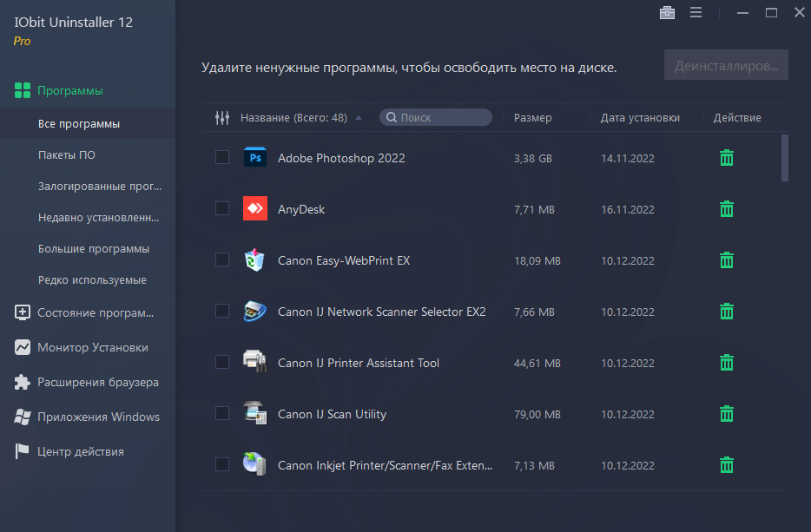Click the Install Monitor chart icon

tap(23, 347)
